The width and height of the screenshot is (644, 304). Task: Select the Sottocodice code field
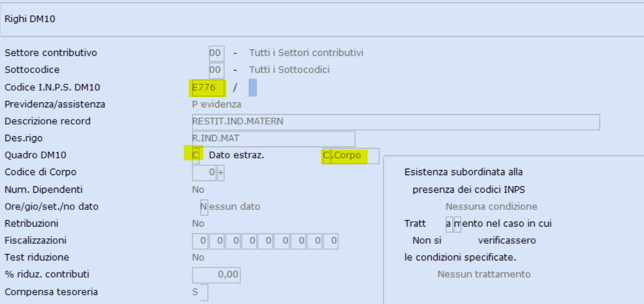pos(216,70)
